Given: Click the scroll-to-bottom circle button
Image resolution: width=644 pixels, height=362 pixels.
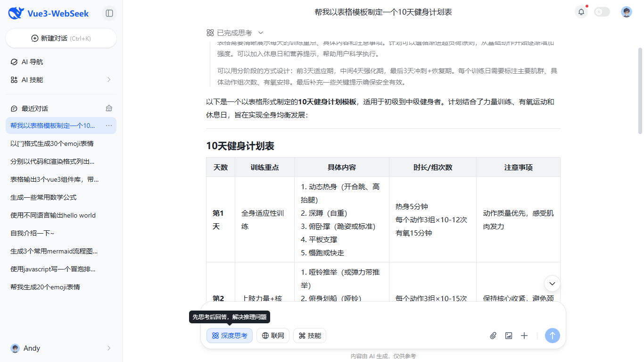Looking at the screenshot, I should pyautogui.click(x=552, y=284).
